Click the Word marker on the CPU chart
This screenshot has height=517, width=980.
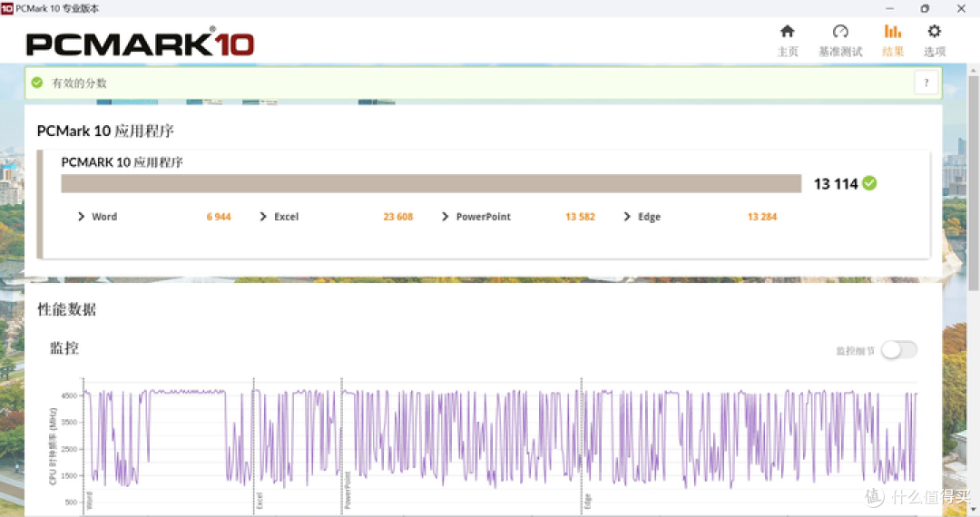pos(89,502)
